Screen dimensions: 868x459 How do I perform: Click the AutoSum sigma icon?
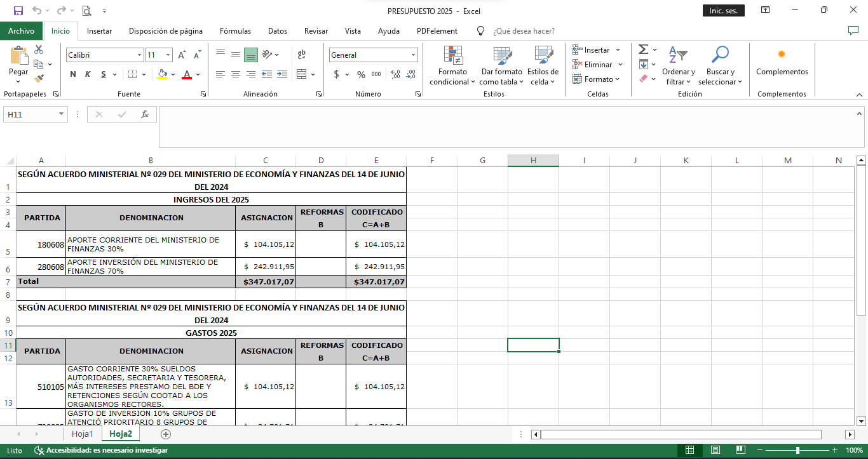[643, 50]
